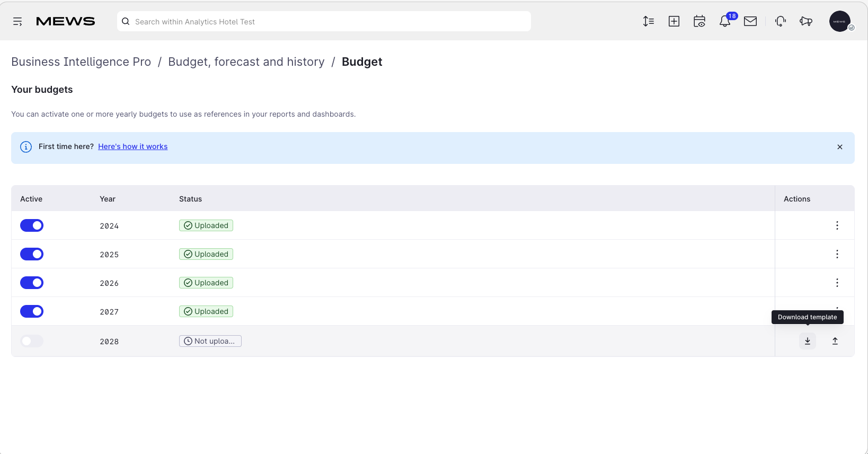Click Not uploaded status badge for 2028

(x=210, y=341)
